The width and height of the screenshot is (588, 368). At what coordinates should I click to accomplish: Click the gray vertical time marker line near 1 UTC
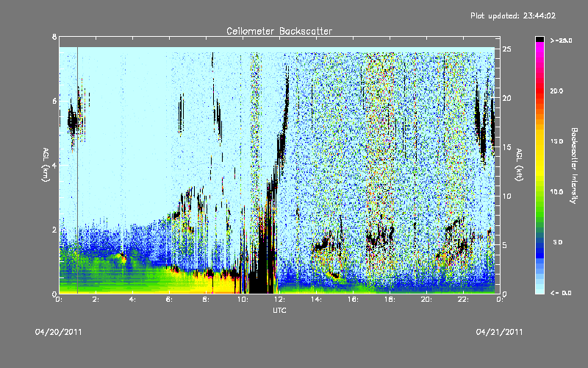pos(77,170)
